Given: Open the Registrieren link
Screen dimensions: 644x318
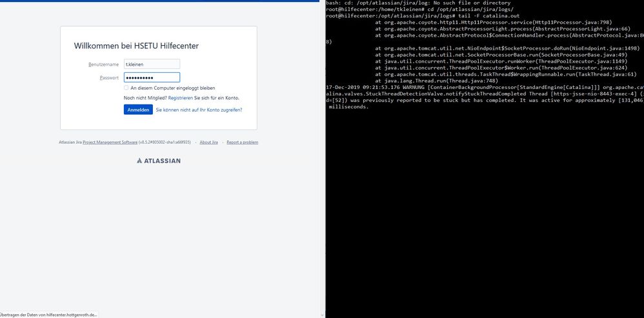Looking at the screenshot, I should (180, 98).
